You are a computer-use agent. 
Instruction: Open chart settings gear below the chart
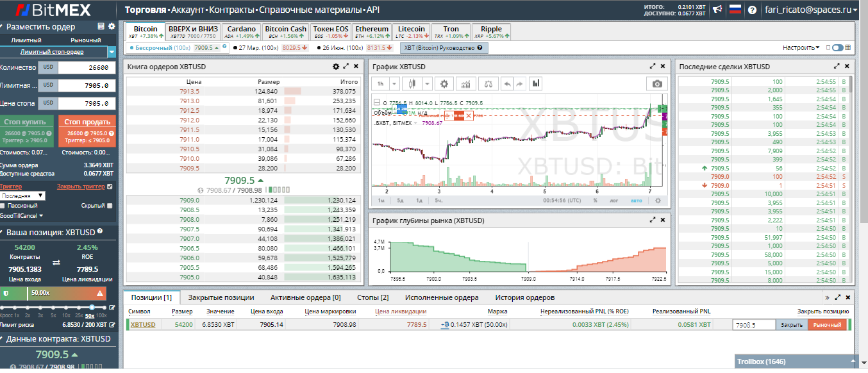click(x=657, y=201)
